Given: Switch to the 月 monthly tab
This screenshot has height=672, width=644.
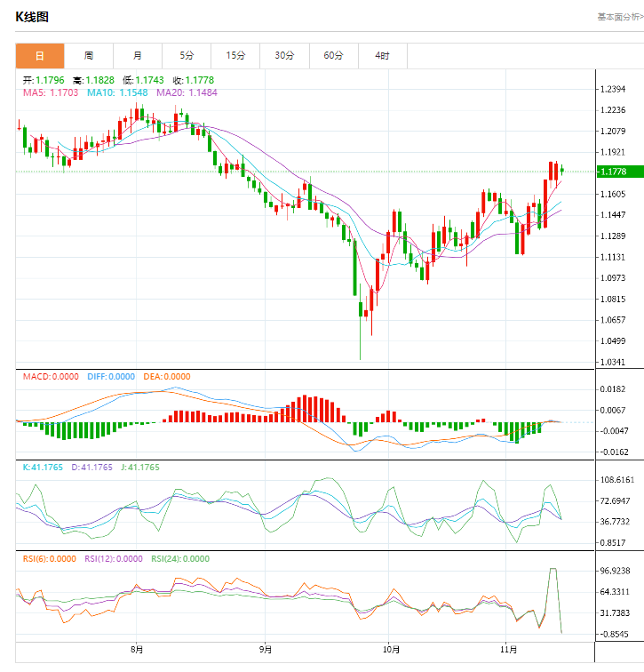Looking at the screenshot, I should pos(138,56).
